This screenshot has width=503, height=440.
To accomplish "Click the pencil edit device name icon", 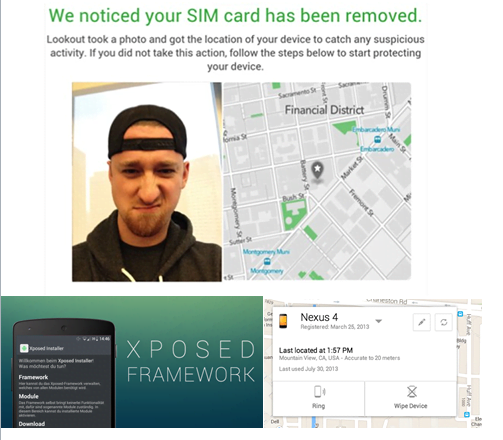I will tap(422, 322).
